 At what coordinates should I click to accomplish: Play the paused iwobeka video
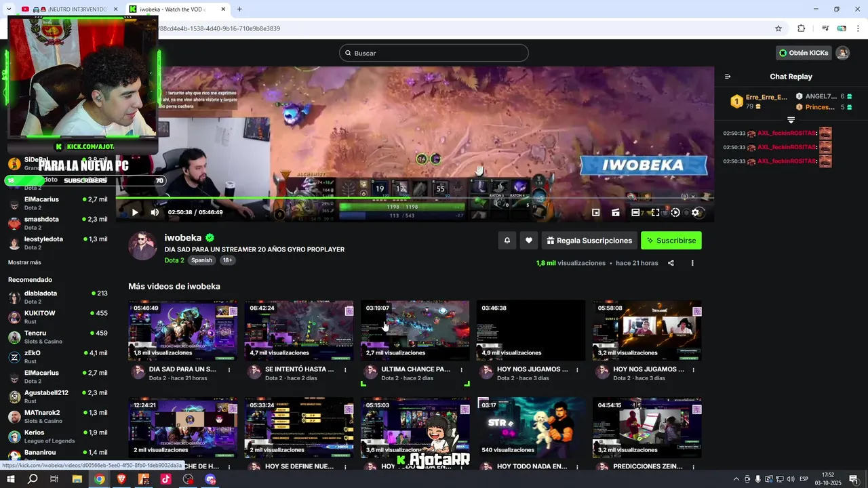pos(135,212)
